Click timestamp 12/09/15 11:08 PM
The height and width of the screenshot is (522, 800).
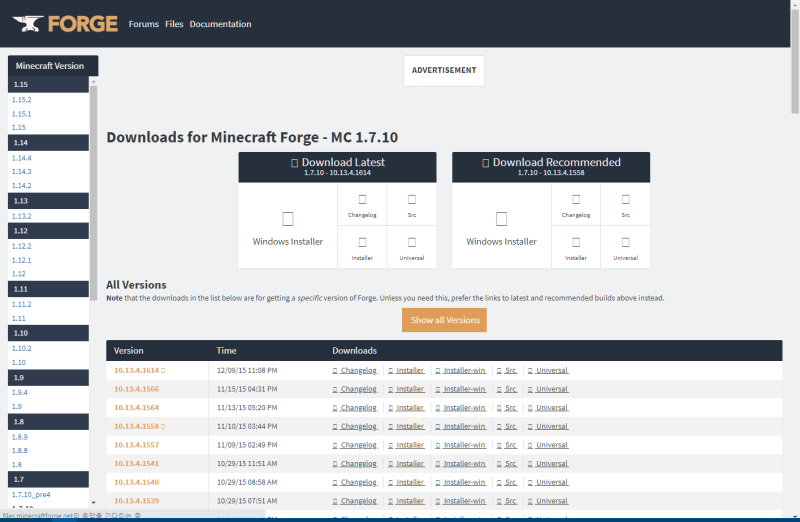coord(247,370)
